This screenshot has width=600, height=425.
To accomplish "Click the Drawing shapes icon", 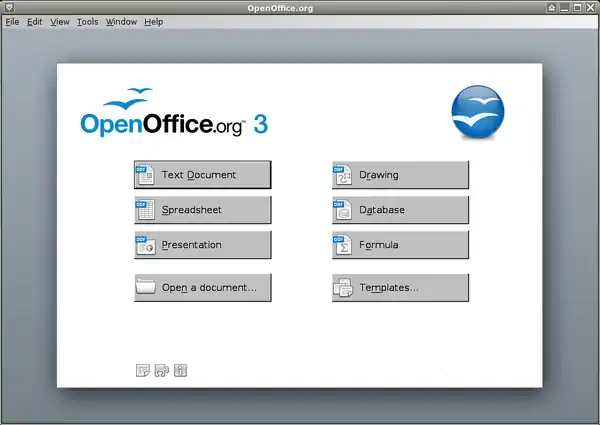I will (343, 175).
